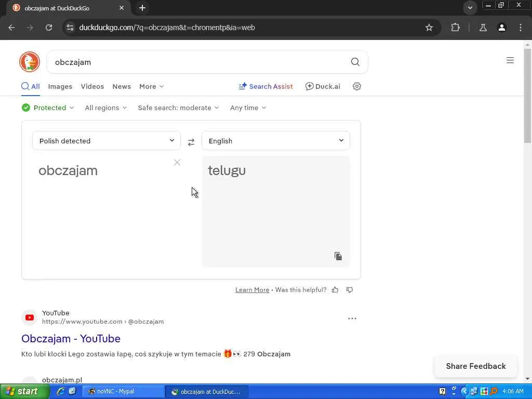Image resolution: width=532 pixels, height=399 pixels.
Task: Open the Obczajam - YouTube result
Action: click(x=71, y=338)
